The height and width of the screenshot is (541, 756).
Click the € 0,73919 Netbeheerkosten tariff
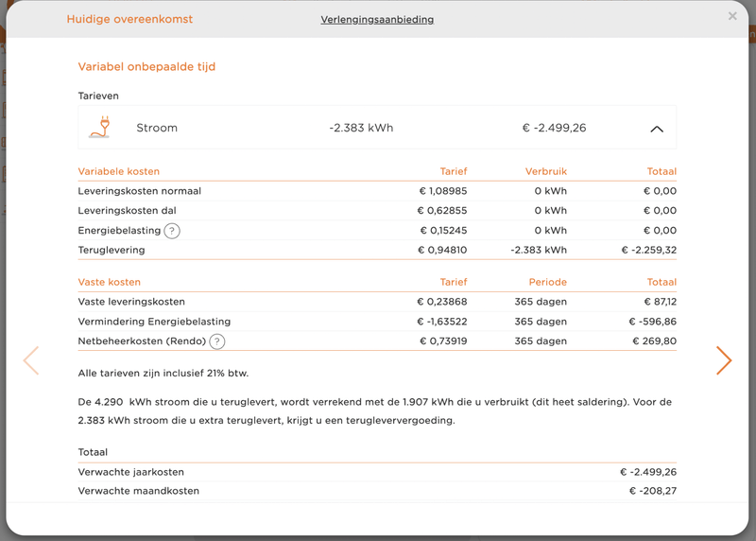click(x=443, y=341)
